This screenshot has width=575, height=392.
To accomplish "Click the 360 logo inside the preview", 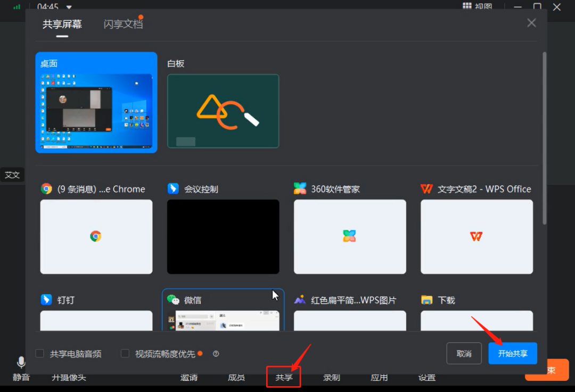I will [349, 236].
